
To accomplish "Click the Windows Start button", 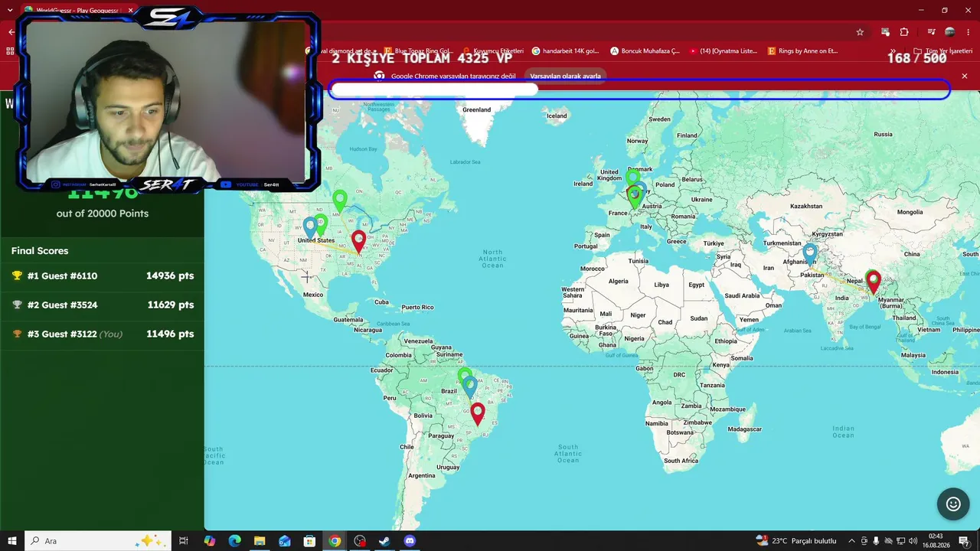I will point(12,541).
